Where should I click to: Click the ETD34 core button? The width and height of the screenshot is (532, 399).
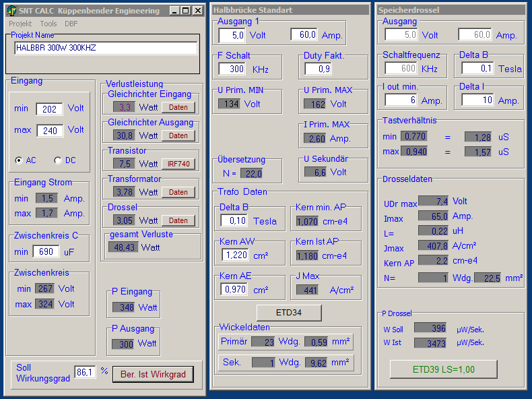point(289,313)
